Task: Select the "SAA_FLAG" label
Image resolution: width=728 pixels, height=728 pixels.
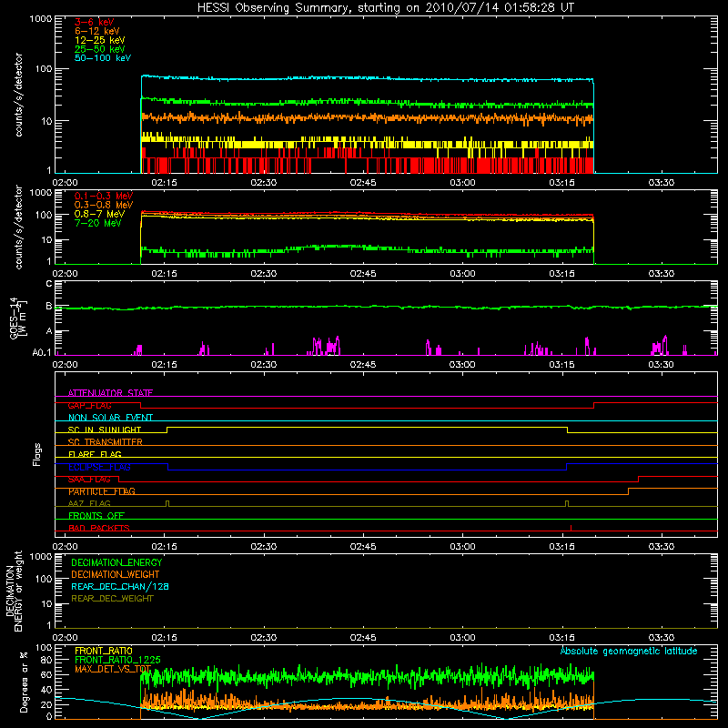Action: 89,480
